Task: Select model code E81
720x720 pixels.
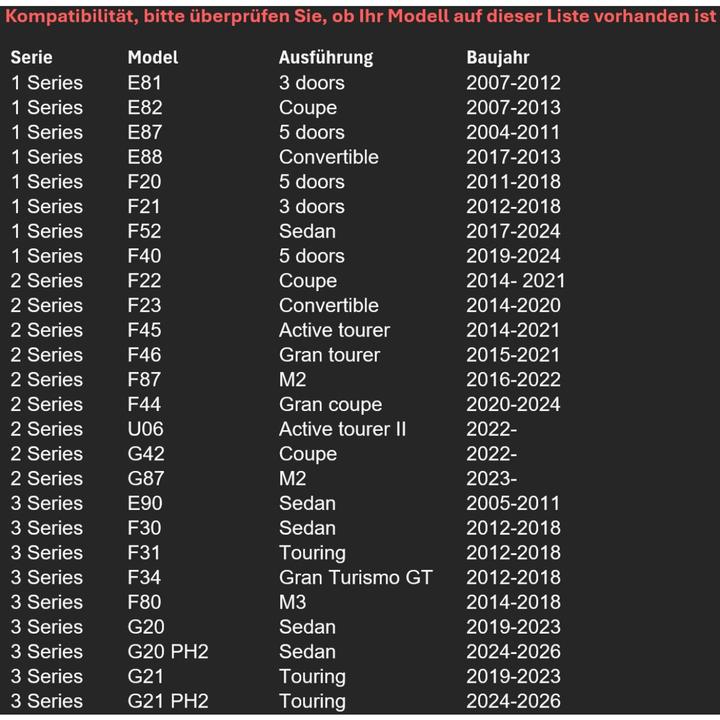Action: point(144,83)
